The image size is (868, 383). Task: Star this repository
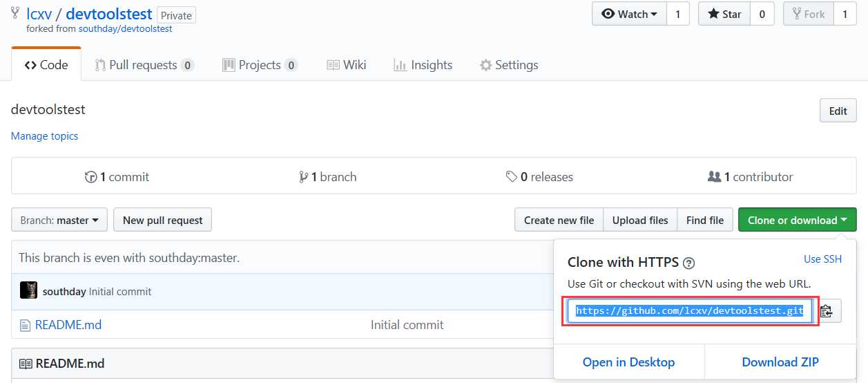(724, 14)
